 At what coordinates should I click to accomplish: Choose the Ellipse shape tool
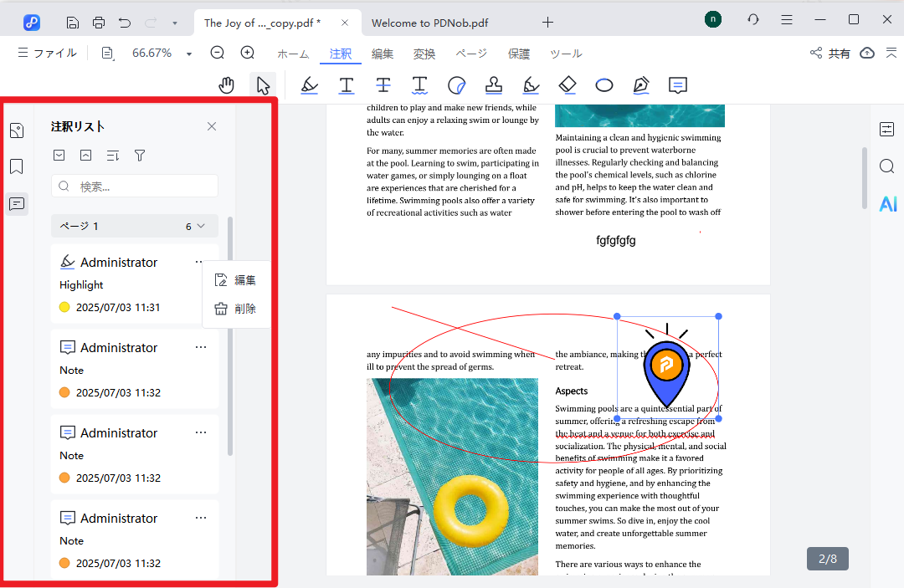(x=604, y=85)
